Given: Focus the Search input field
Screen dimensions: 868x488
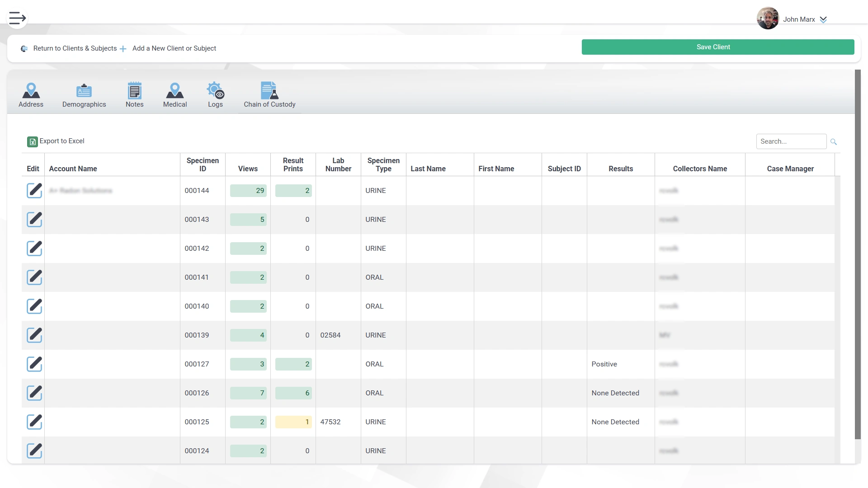Looking at the screenshot, I should 791,141.
